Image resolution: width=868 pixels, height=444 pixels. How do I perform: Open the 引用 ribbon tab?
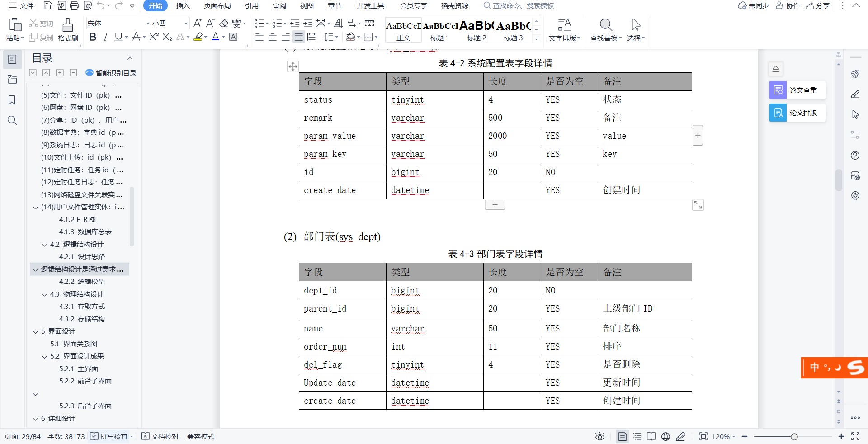pyautogui.click(x=252, y=6)
